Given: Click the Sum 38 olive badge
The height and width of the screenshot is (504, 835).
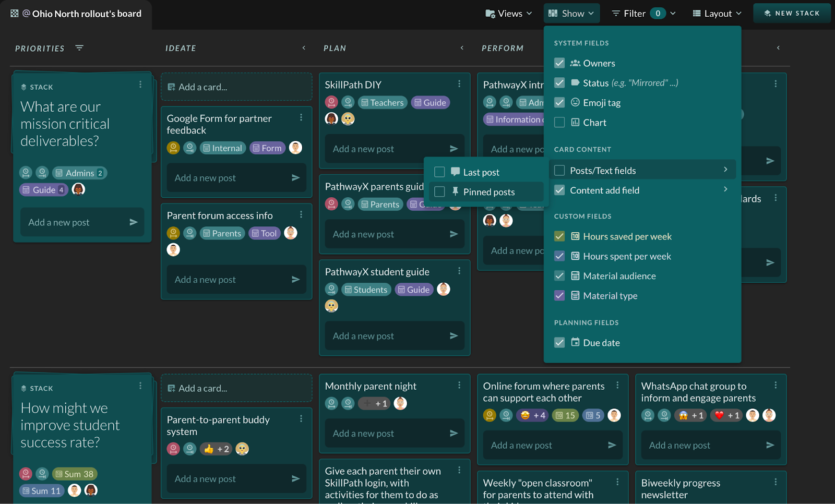Looking at the screenshot, I should pos(75,474).
